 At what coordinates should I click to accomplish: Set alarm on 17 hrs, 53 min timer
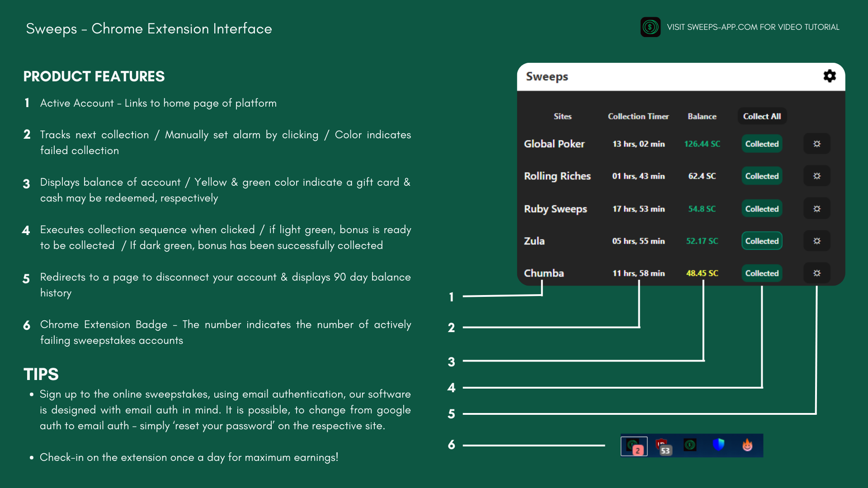click(x=639, y=209)
